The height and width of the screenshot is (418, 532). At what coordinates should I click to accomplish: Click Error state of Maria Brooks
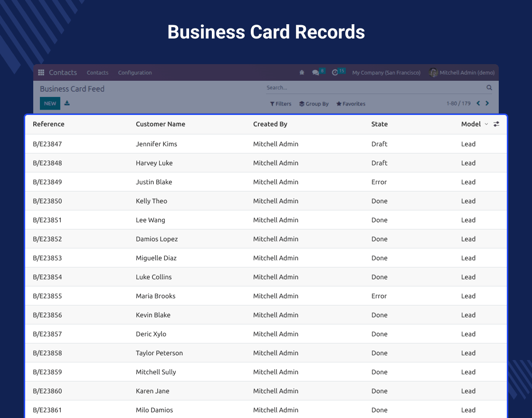click(379, 296)
